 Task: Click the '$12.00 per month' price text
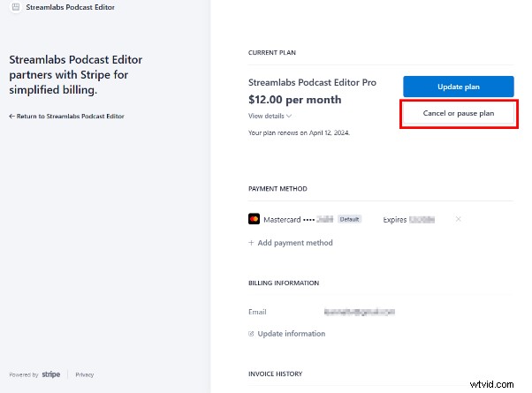click(x=295, y=100)
